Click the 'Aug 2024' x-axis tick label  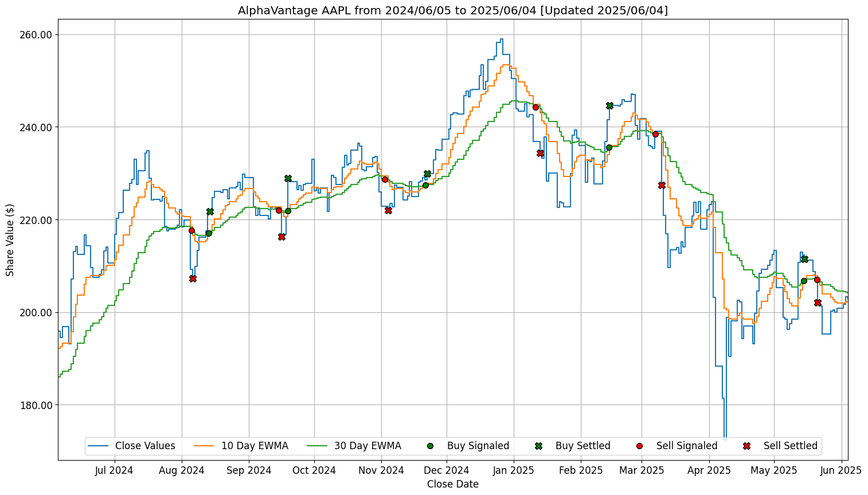click(x=182, y=470)
